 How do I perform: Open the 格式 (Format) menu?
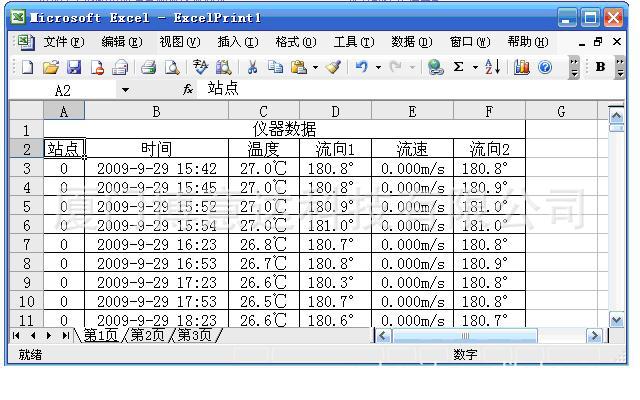(295, 42)
